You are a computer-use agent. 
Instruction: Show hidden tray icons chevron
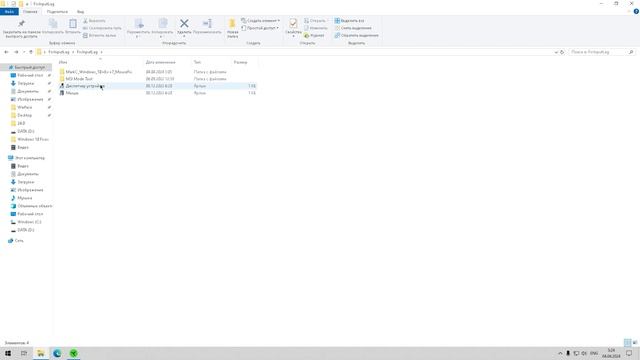(x=560, y=353)
